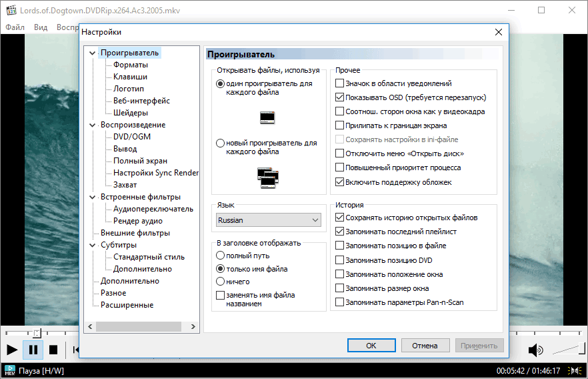Uncheck Включить поддержку обложек
This screenshot has width=588, height=379.
pos(340,181)
